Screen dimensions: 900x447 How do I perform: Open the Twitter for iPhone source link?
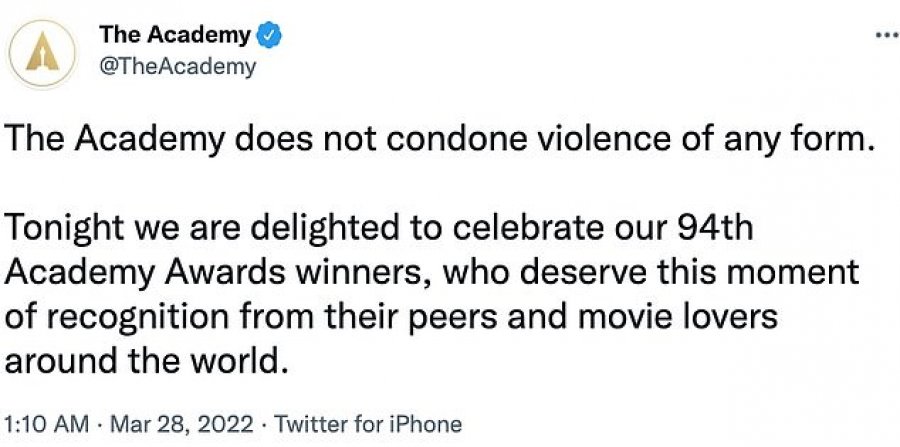368,425
